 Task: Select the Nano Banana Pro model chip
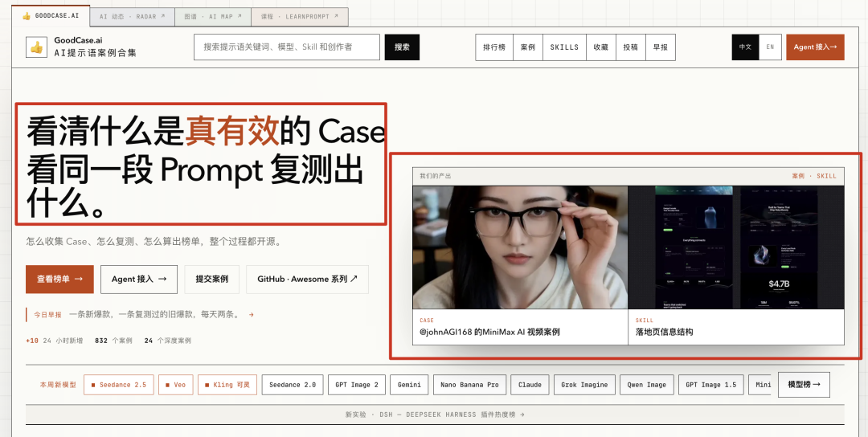pyautogui.click(x=469, y=385)
